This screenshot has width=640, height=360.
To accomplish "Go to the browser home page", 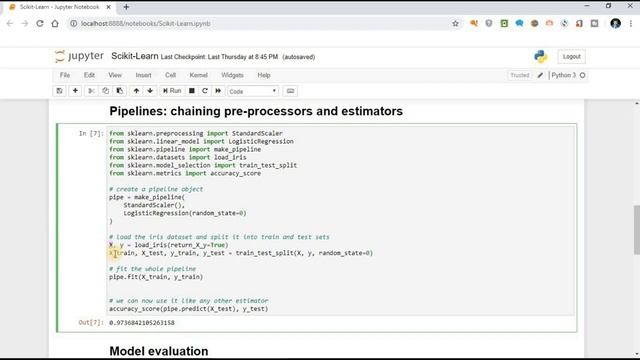I will tap(55, 24).
